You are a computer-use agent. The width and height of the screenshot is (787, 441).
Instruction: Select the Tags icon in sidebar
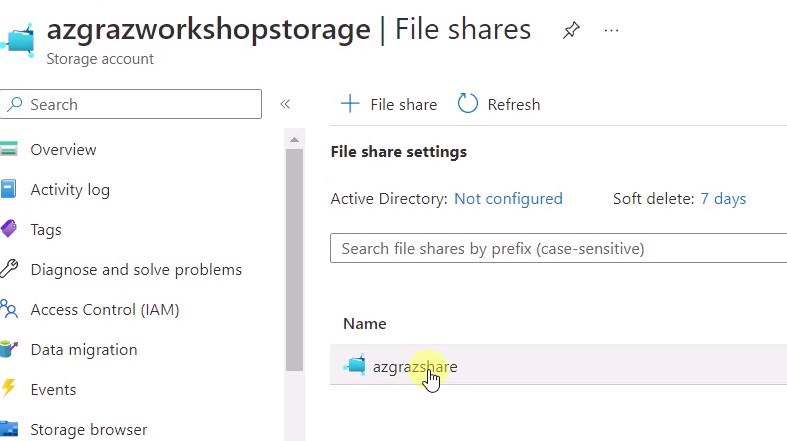pos(9,229)
